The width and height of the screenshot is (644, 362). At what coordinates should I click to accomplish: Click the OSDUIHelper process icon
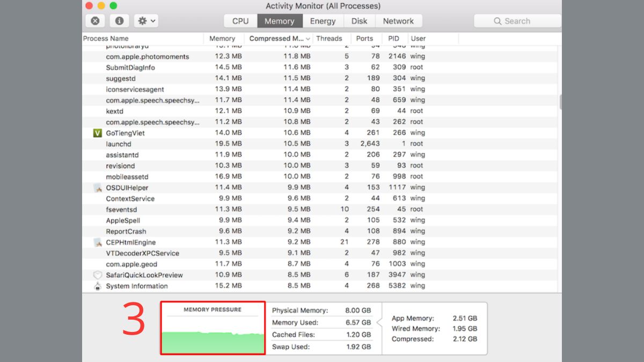[x=97, y=188]
